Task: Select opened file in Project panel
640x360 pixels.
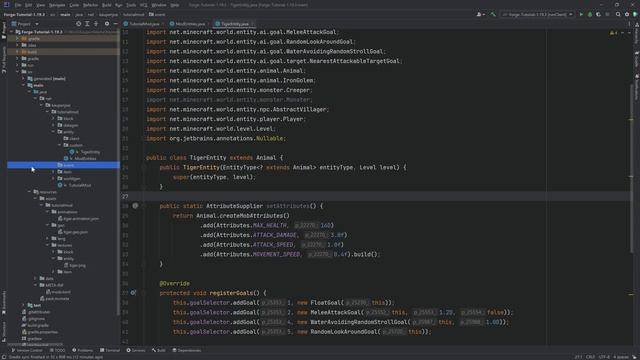Action: pos(78,24)
